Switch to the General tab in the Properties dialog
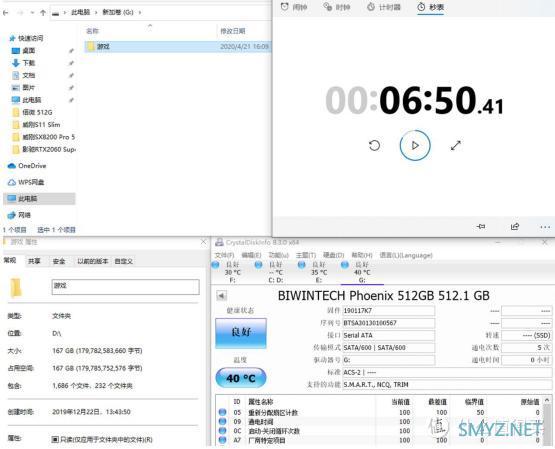The width and height of the screenshot is (555, 449). point(10,260)
